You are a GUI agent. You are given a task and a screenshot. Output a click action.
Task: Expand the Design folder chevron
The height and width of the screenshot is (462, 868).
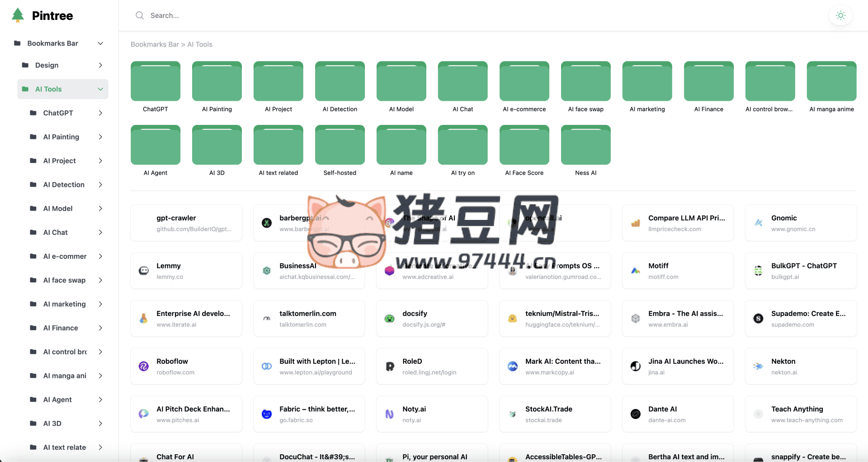[x=100, y=65]
